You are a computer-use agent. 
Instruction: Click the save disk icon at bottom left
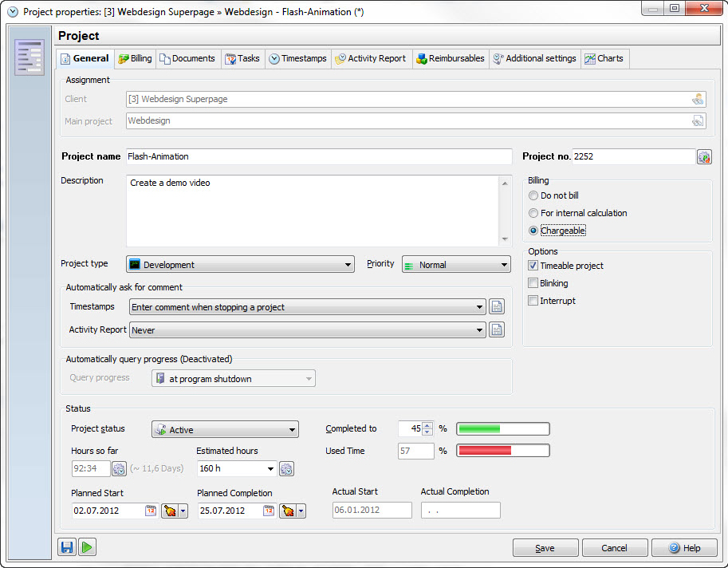[x=67, y=547]
